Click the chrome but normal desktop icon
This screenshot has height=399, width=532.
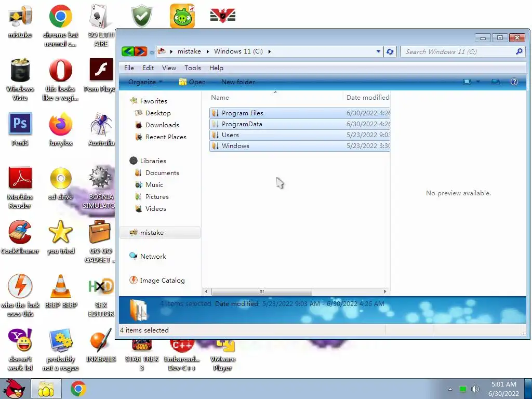pyautogui.click(x=60, y=26)
